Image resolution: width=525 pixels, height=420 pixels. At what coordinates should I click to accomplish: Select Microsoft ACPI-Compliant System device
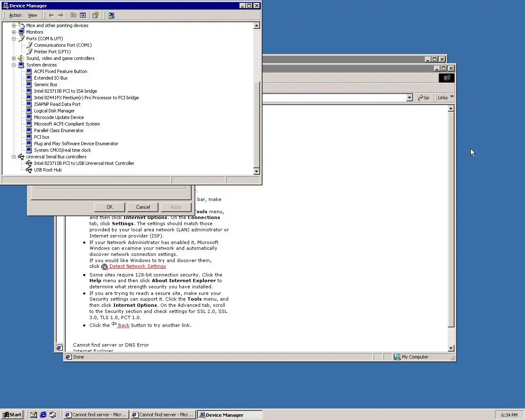(67, 124)
